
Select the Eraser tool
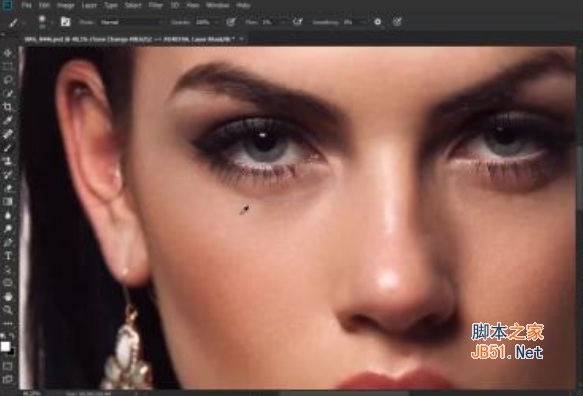(8, 188)
